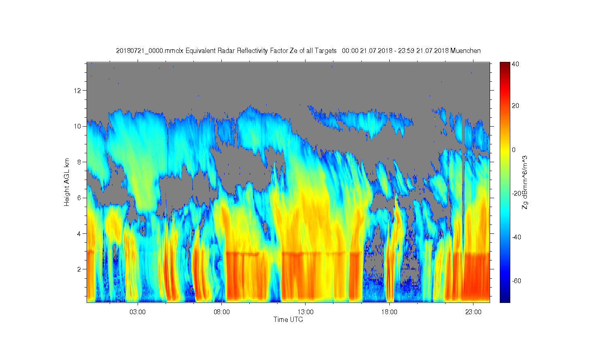Click the colorbar value '-60'
Image resolution: width=607 pixels, height=364 pixels.
[516, 281]
